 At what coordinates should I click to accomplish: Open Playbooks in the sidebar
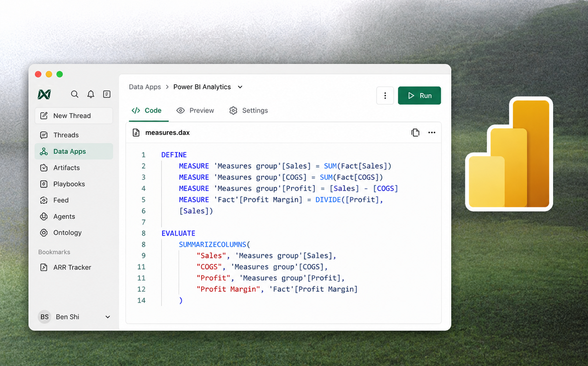point(74,184)
